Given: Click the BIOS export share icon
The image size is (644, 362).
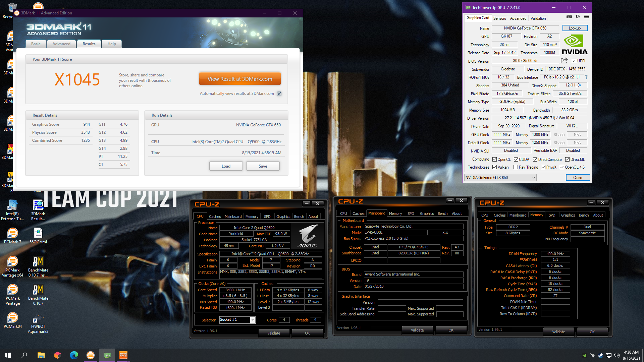Looking at the screenshot, I should pyautogui.click(x=564, y=61).
